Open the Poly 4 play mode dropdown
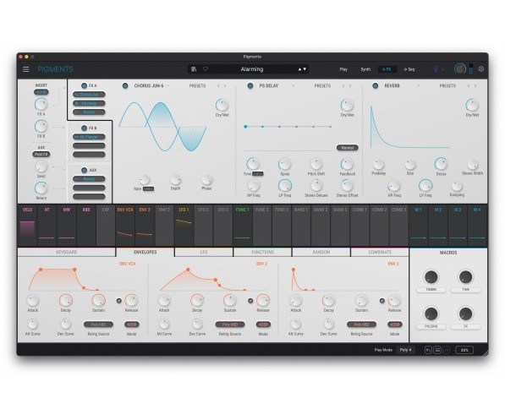The height and width of the screenshot is (420, 505). (406, 350)
